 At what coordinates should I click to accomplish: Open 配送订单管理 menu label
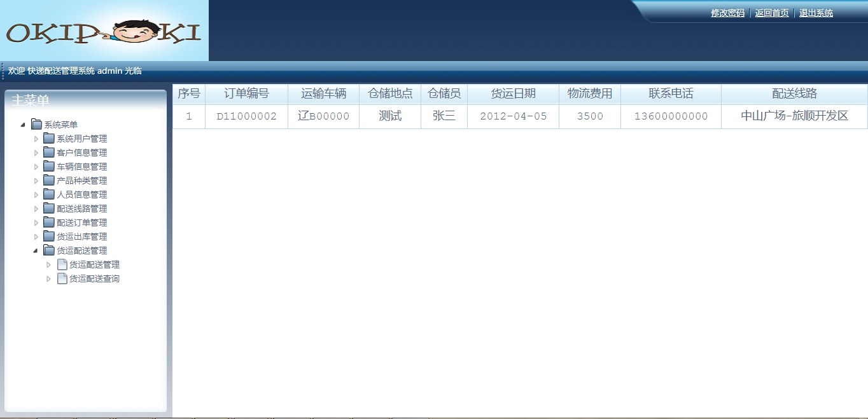click(82, 223)
